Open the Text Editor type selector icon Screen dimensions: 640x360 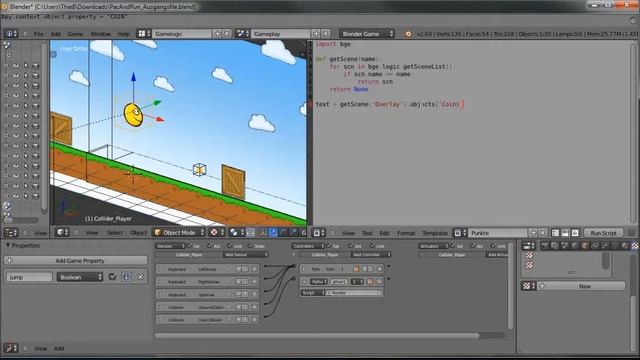click(x=318, y=233)
